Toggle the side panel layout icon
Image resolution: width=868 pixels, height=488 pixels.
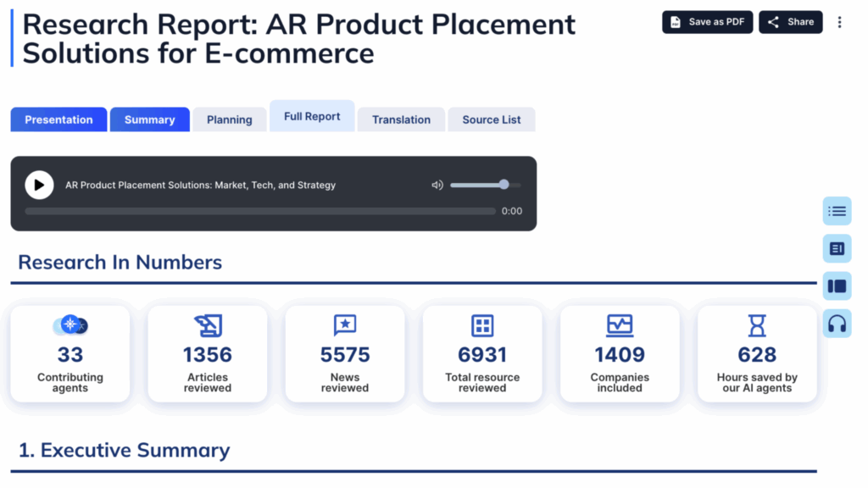pos(837,286)
